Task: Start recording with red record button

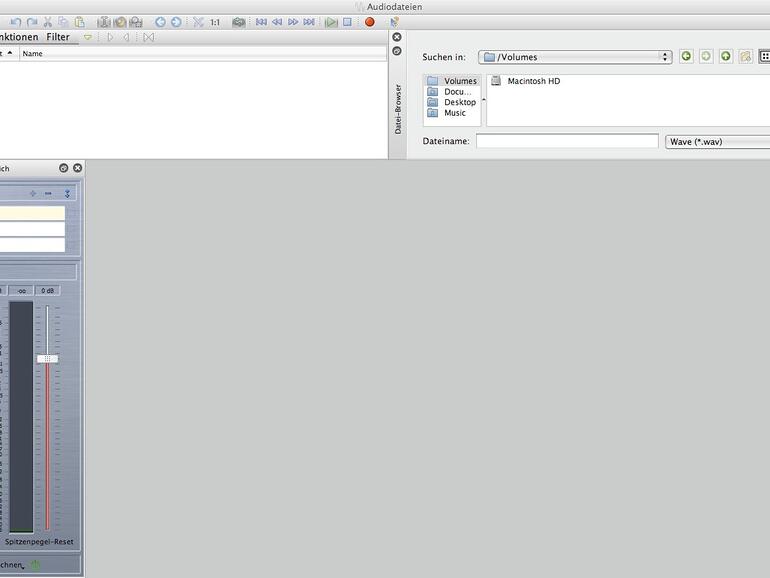Action: 370,22
